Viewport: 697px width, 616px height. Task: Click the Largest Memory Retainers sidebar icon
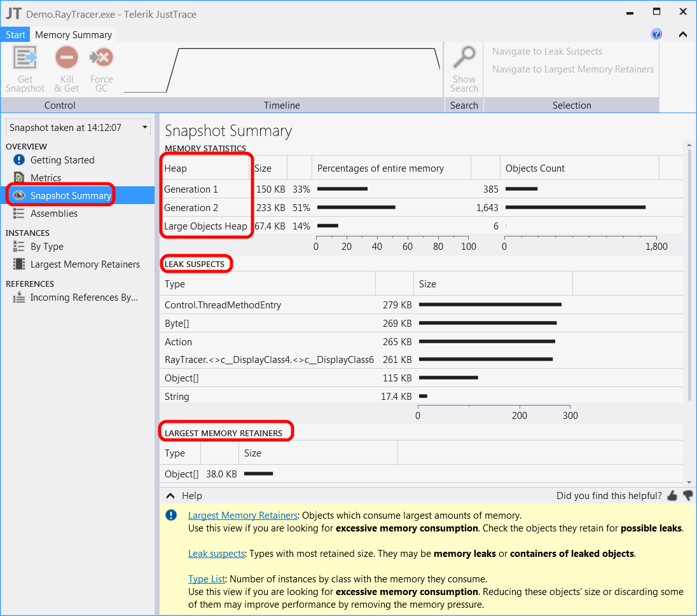tap(18, 264)
